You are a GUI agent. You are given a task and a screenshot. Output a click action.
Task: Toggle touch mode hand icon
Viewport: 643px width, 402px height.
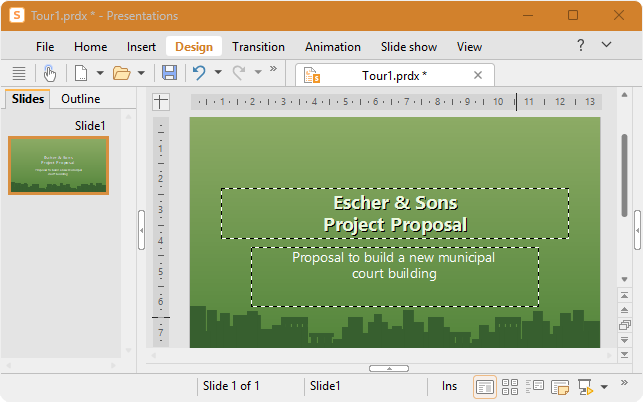50,73
